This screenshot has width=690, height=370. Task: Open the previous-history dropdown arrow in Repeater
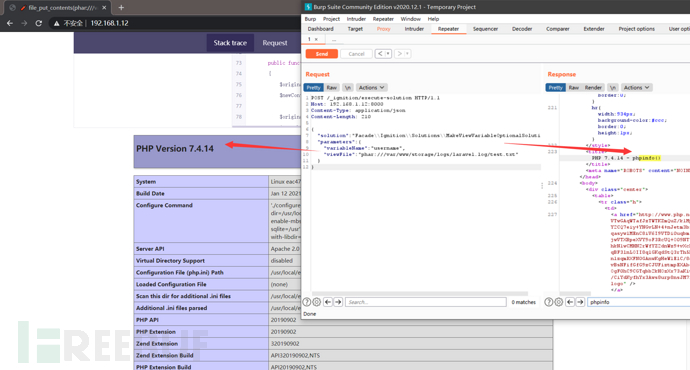388,54
